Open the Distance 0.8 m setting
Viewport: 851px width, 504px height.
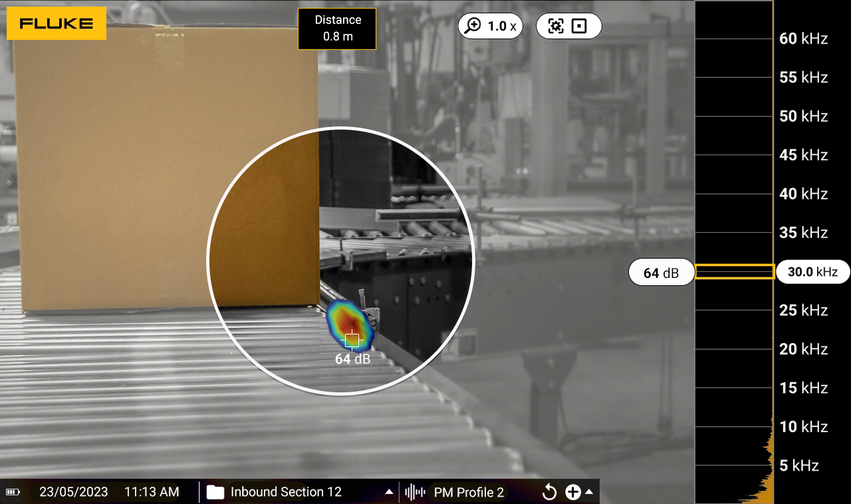pos(337,29)
